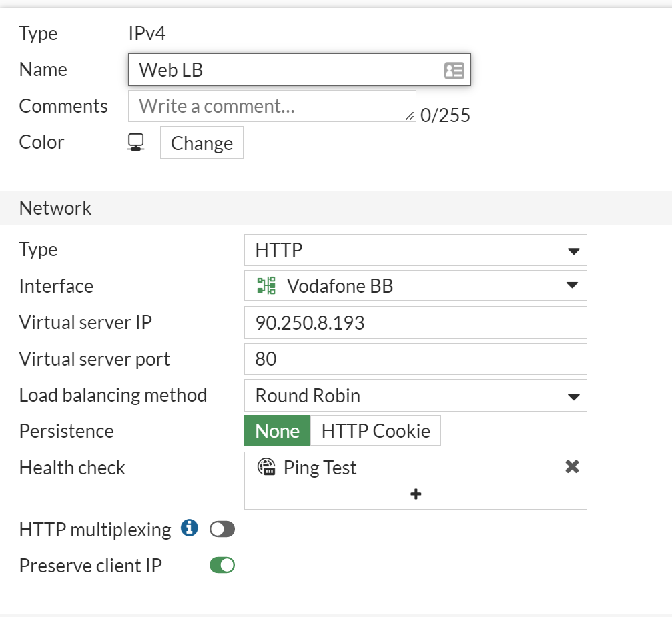
Task: Click the monitor-shaped color icon
Action: coord(135,141)
